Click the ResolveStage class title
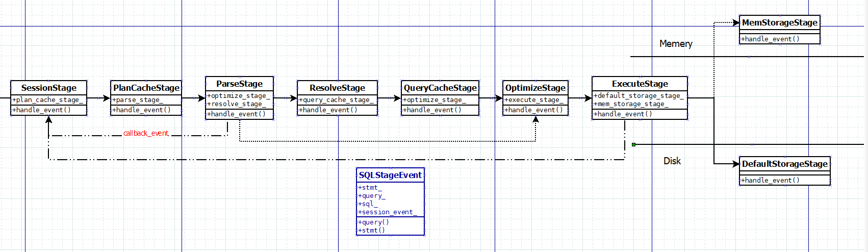 tap(337, 88)
